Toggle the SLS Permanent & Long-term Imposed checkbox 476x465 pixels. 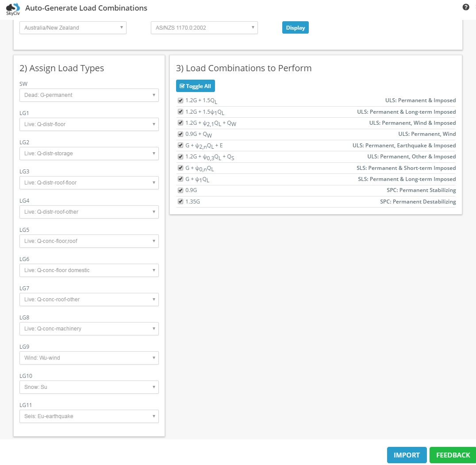click(x=180, y=179)
